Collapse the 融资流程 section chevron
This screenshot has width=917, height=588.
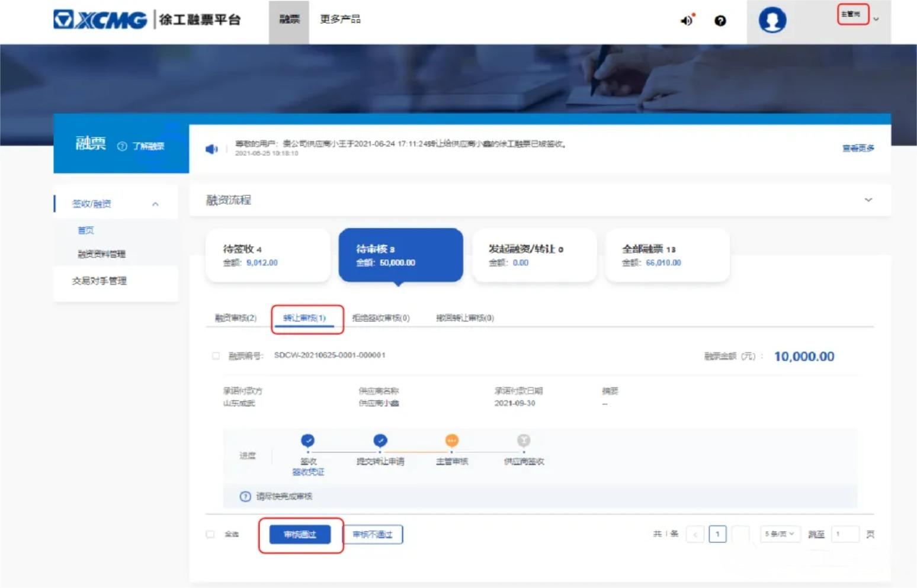(868, 200)
